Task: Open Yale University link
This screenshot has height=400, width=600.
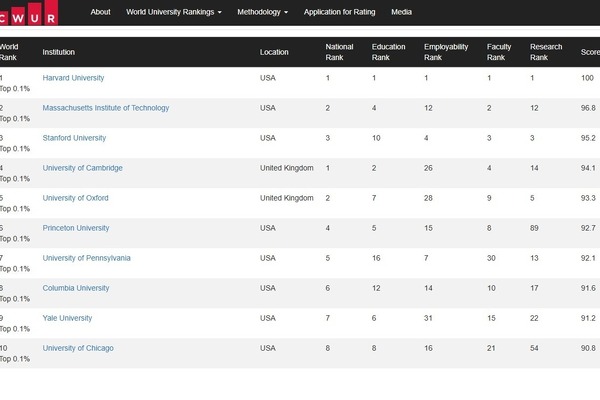Action: (x=67, y=318)
